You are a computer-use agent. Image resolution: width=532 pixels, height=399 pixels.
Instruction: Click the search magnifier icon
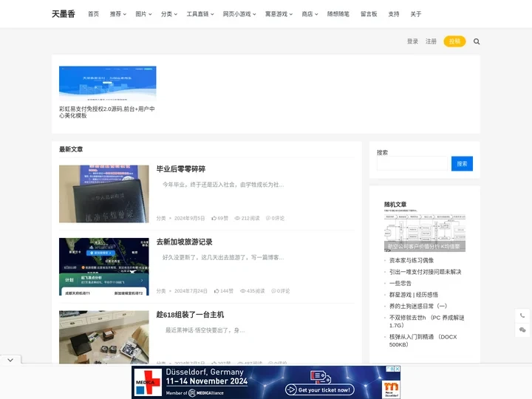click(477, 41)
